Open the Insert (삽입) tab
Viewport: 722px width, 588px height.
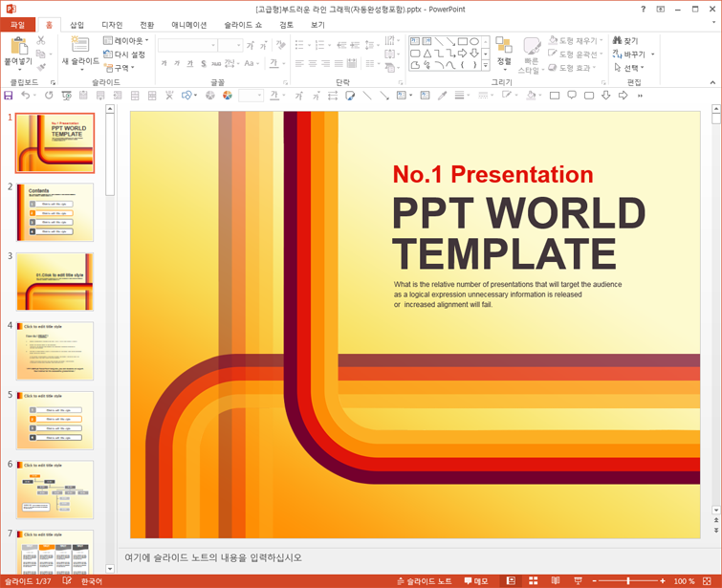(x=77, y=25)
